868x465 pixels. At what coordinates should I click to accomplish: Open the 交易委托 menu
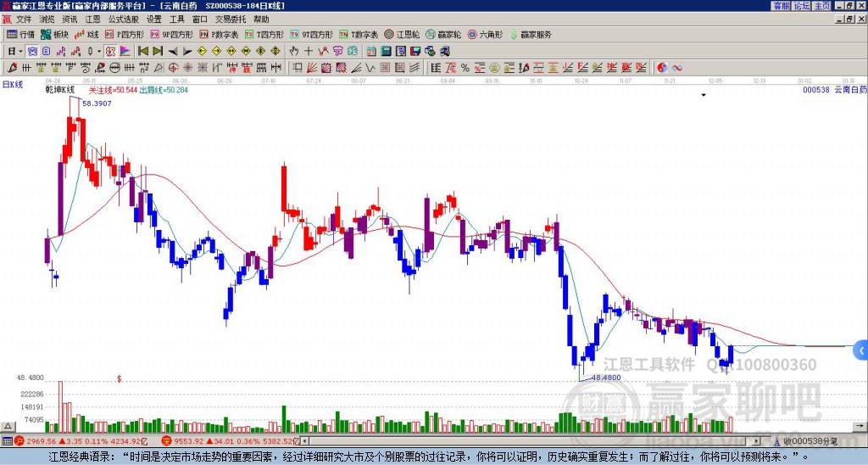[x=231, y=20]
